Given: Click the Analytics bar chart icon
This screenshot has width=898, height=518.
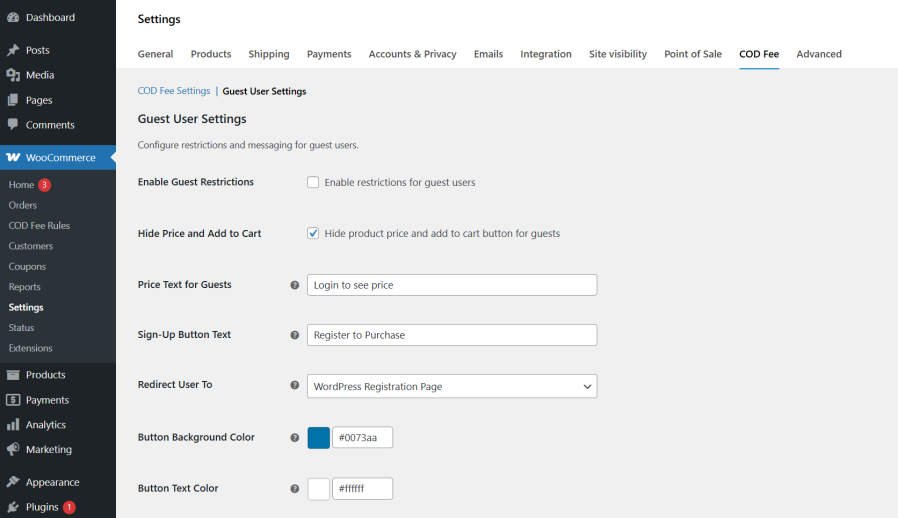Looking at the screenshot, I should [13, 425].
